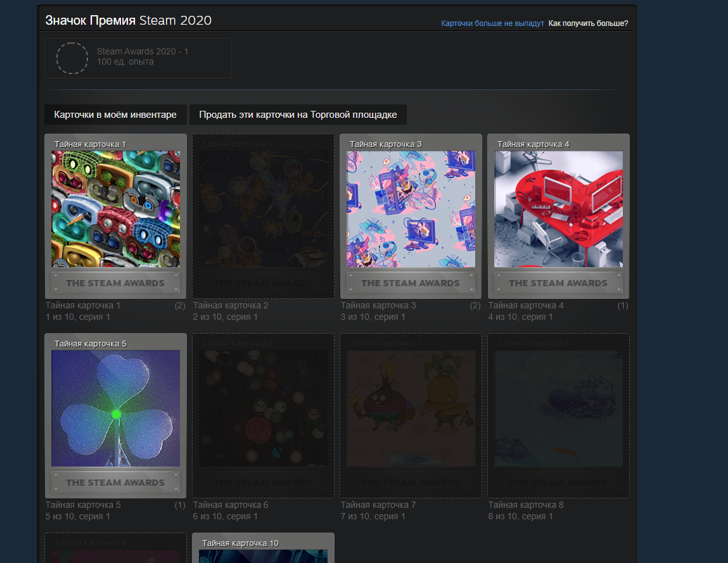Click the empty Steam Awards 2020 badge circle

pos(72,58)
